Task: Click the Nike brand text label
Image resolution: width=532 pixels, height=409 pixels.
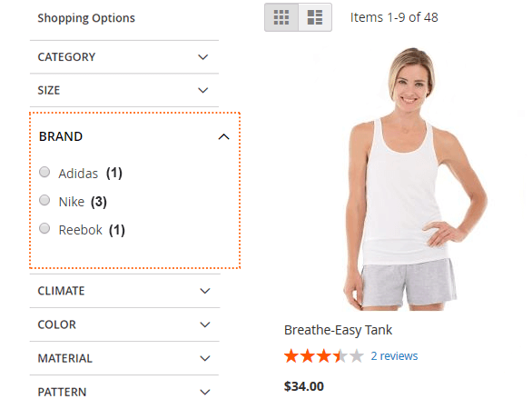Action: click(72, 202)
